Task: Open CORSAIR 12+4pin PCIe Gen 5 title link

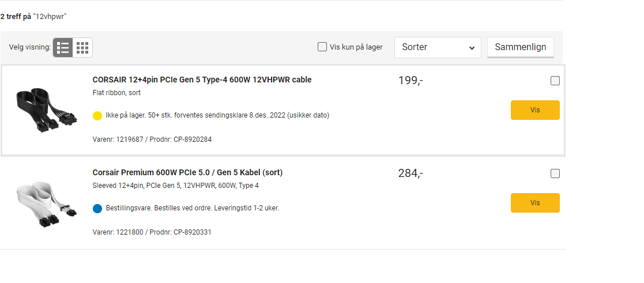Action: tap(202, 80)
